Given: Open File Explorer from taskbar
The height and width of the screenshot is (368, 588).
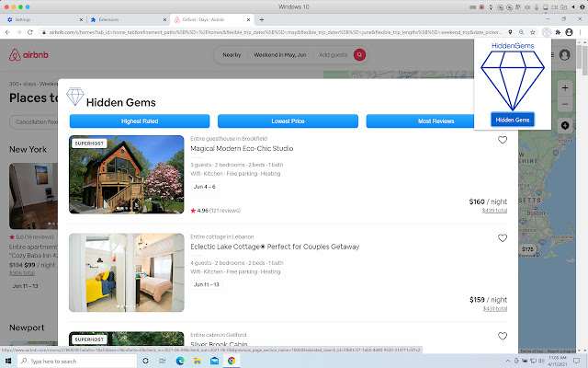Looking at the screenshot, I should [x=197, y=361].
